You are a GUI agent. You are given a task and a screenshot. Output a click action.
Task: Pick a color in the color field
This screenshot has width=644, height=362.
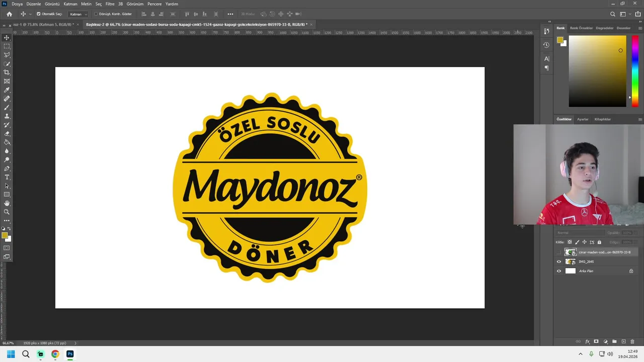[597, 71]
